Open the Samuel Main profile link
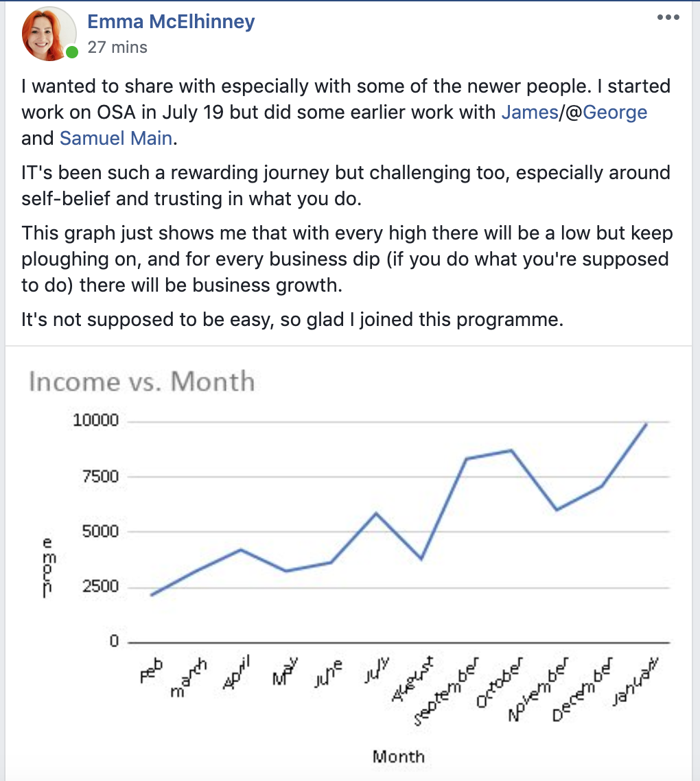700x781 pixels. coord(115,138)
